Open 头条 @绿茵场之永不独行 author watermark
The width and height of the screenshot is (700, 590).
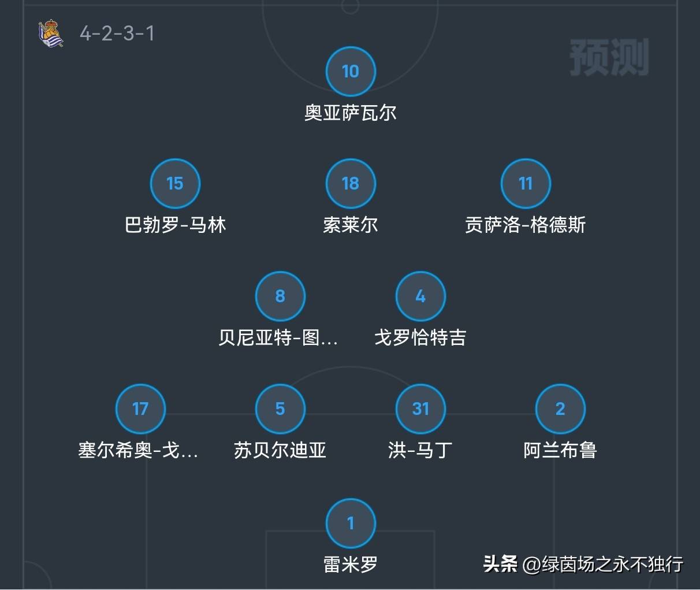pos(583,564)
